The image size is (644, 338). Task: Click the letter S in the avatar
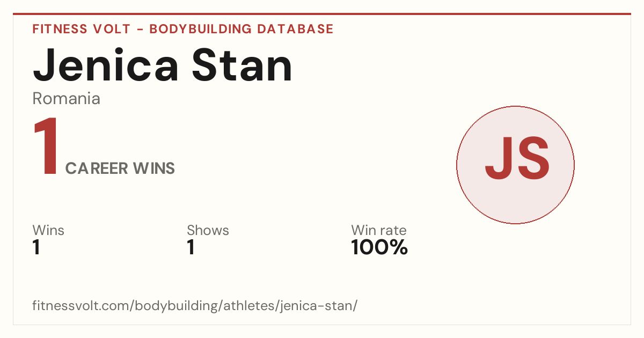[x=532, y=158]
